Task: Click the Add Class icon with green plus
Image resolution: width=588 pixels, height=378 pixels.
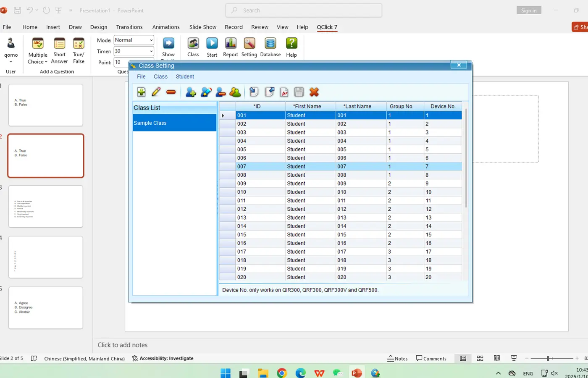Action: coord(141,92)
